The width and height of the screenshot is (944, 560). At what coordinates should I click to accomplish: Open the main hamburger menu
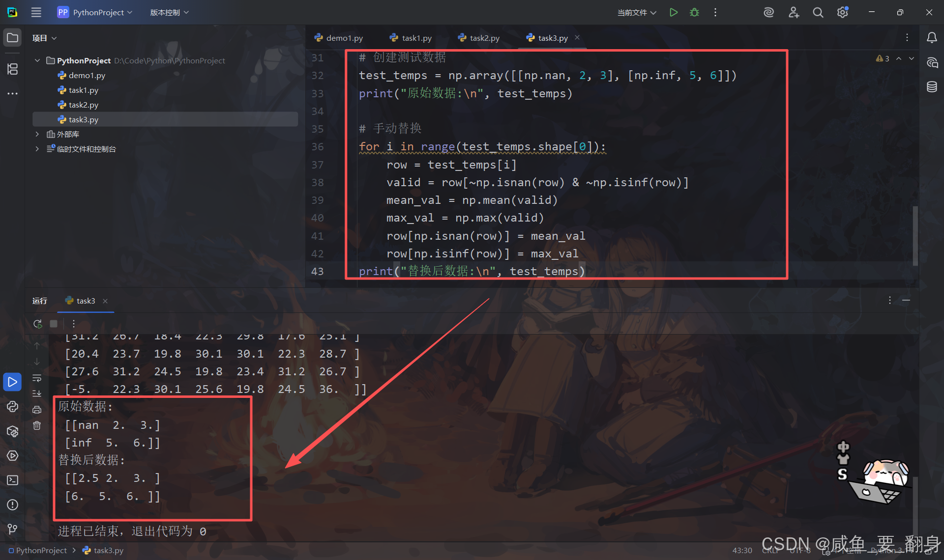point(36,12)
